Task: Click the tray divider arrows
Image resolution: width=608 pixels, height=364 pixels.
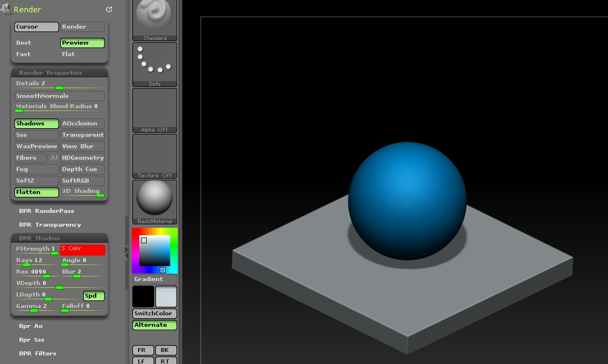Action: (x=127, y=253)
